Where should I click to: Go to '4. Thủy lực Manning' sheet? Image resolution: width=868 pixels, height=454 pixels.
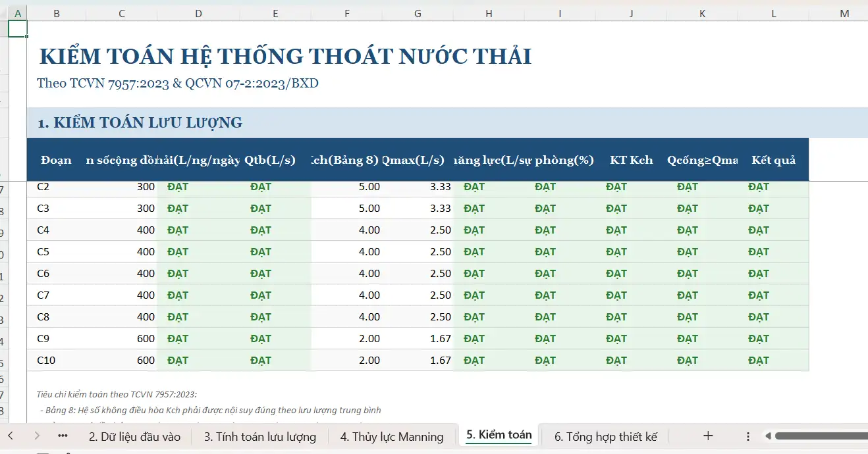pyautogui.click(x=391, y=436)
